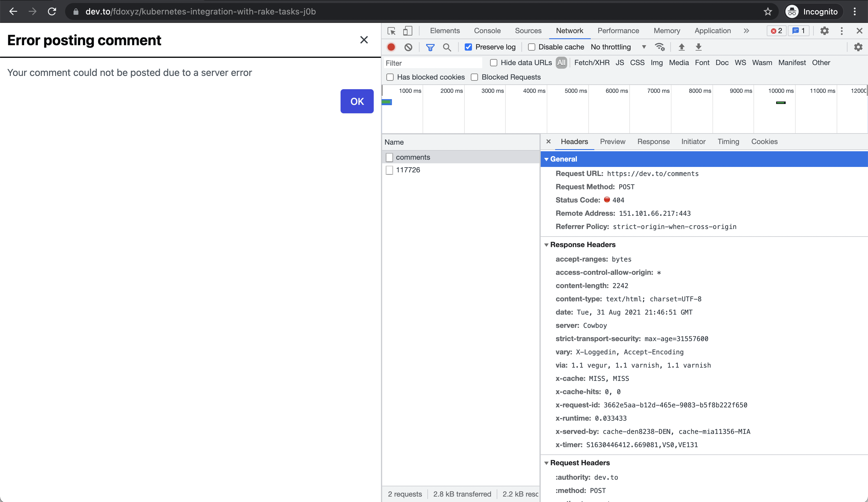Viewport: 868px width, 502px height.
Task: Toggle the device toolbar
Action: (x=408, y=31)
